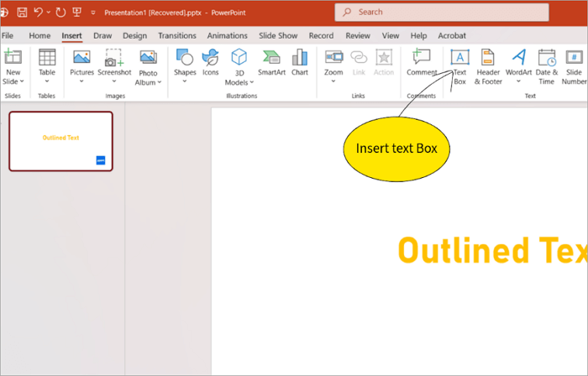This screenshot has height=376, width=588.
Task: Open the Table dropdown
Action: point(47,81)
